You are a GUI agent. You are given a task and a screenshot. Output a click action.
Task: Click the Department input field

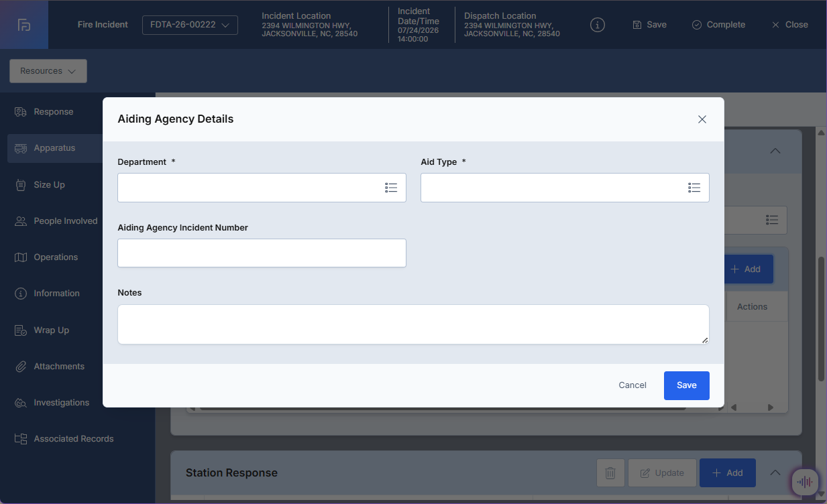(262, 188)
